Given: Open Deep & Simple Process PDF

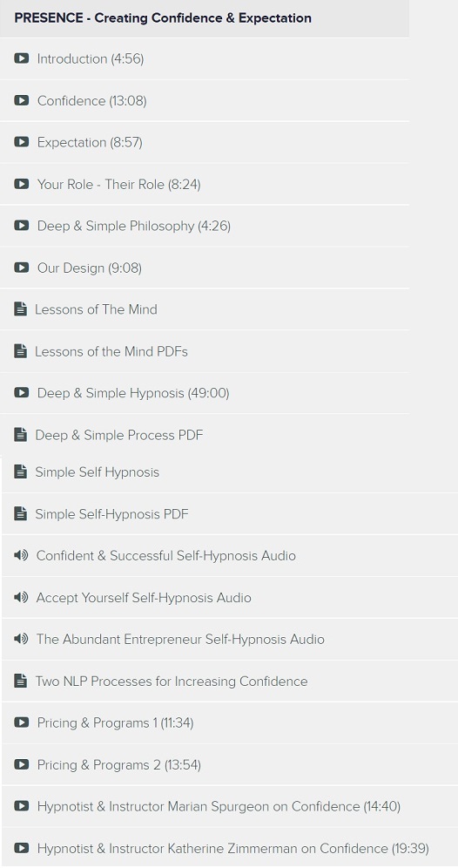Looking at the screenshot, I should [205, 435].
